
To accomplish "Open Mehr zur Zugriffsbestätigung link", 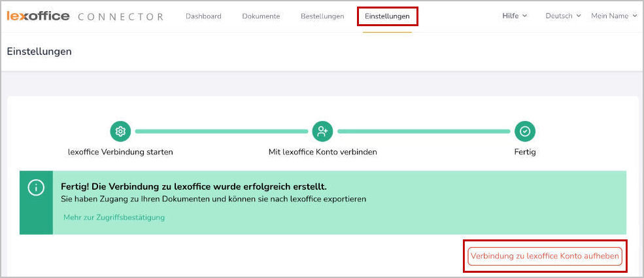I will pos(114,217).
